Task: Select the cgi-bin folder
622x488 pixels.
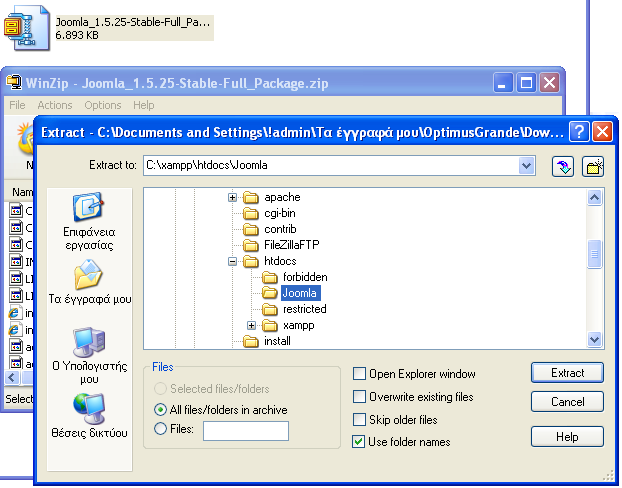Action: pos(270,213)
